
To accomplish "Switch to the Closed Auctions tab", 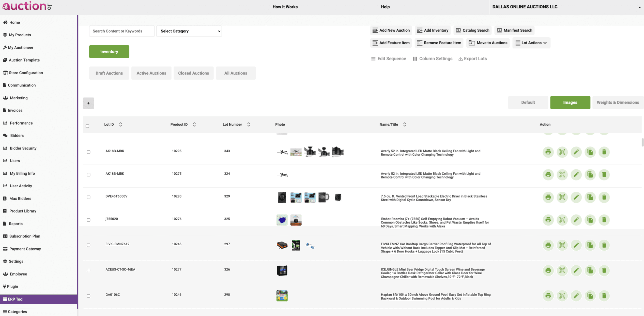I will (193, 73).
